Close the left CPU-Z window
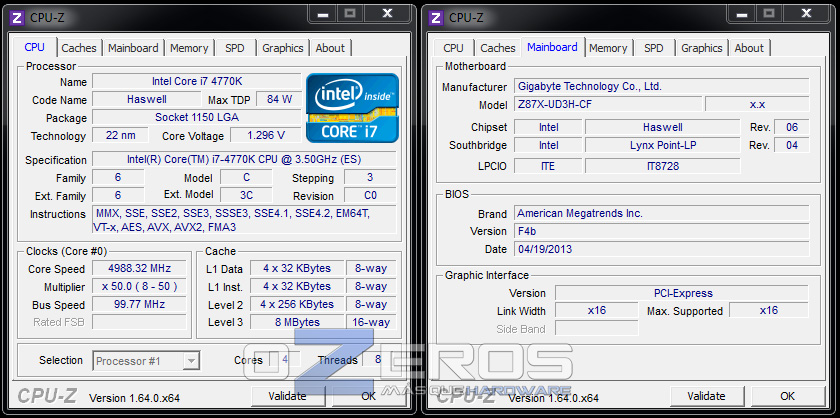 [387, 13]
